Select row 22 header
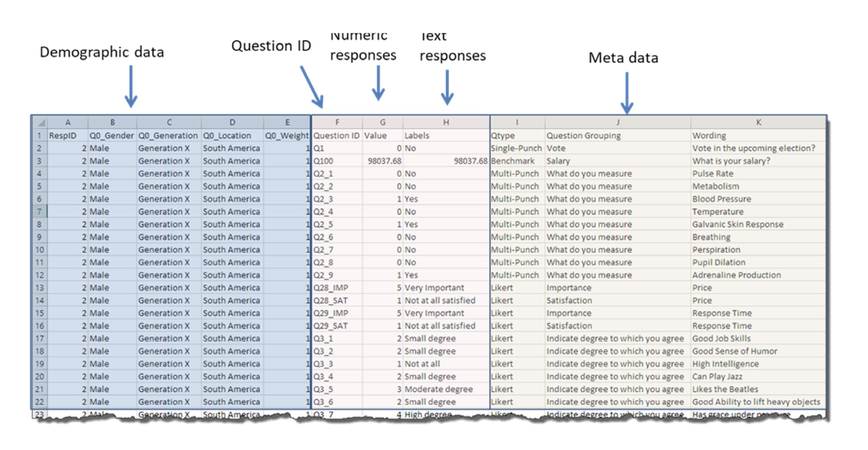 coord(39,402)
